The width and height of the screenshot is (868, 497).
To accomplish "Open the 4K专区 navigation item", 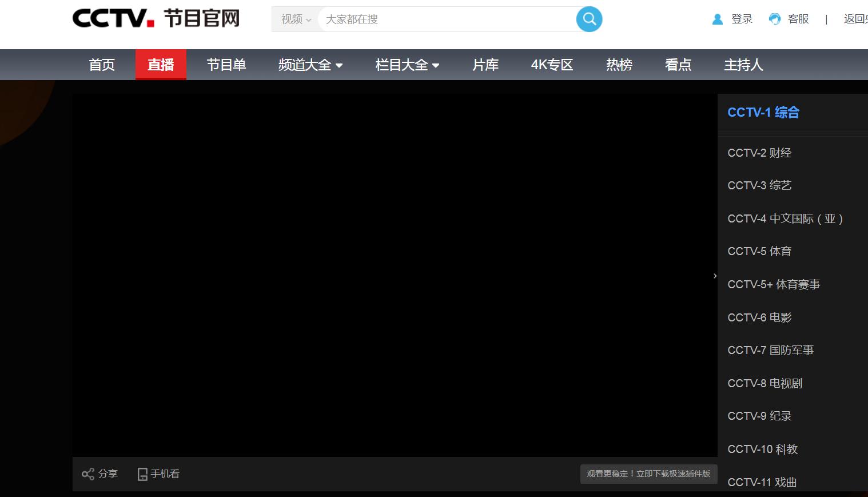I will [552, 65].
